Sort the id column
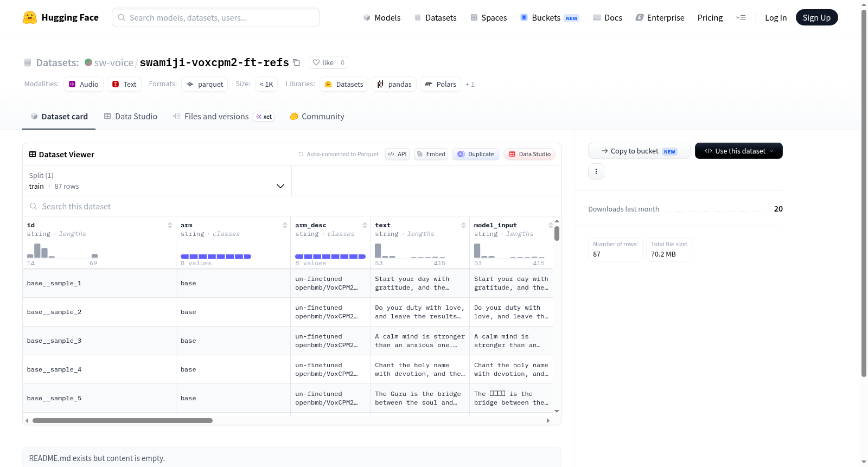Screen dimensions: 868x467 click(170, 225)
